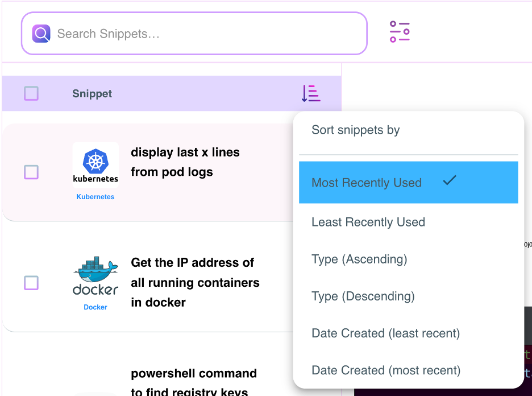This screenshot has width=532, height=396.
Task: Check the Kubernetes pod logs snippet checkbox
Action: pyautogui.click(x=31, y=172)
